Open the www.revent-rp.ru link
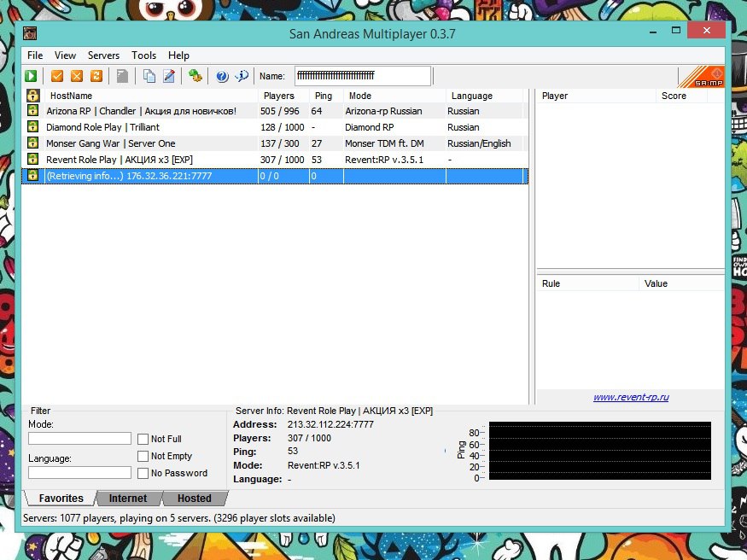The width and height of the screenshot is (747, 560). pos(631,397)
